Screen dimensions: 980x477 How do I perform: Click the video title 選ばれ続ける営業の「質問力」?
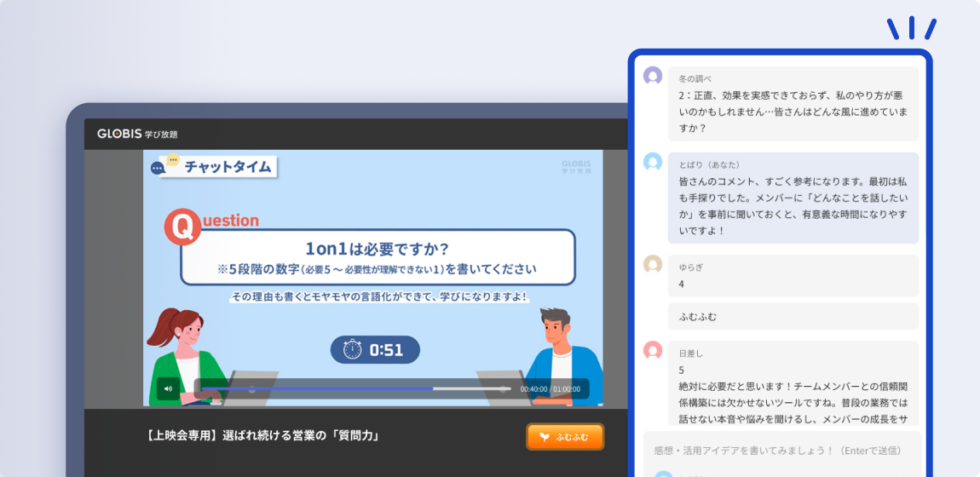tap(262, 436)
